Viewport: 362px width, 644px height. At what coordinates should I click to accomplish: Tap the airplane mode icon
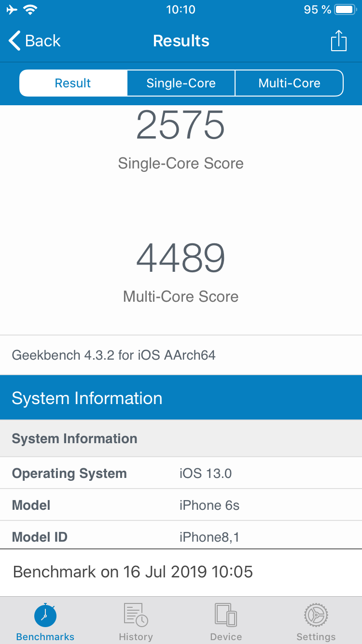(x=12, y=10)
